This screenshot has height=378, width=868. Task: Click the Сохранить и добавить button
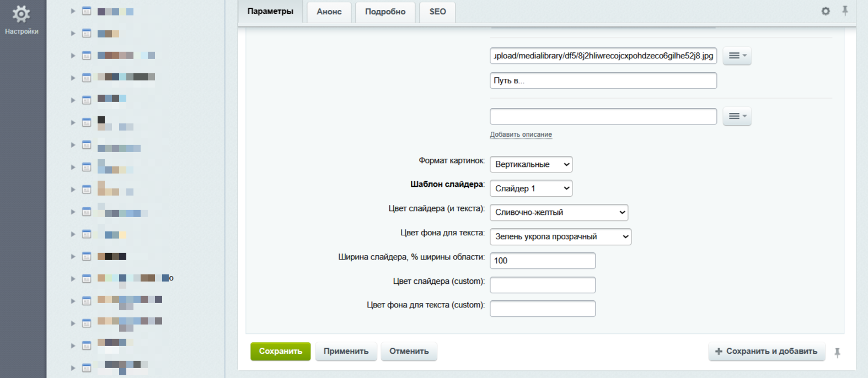[x=766, y=351]
